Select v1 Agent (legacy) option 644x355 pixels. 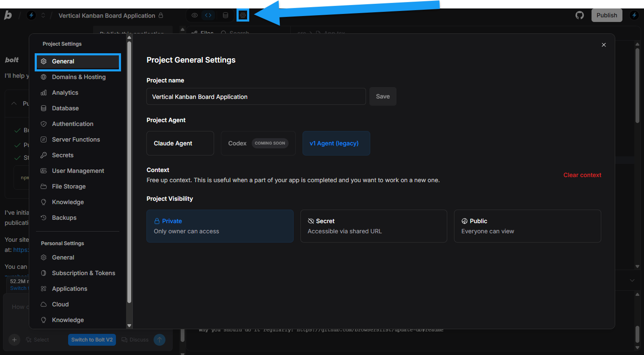click(336, 143)
